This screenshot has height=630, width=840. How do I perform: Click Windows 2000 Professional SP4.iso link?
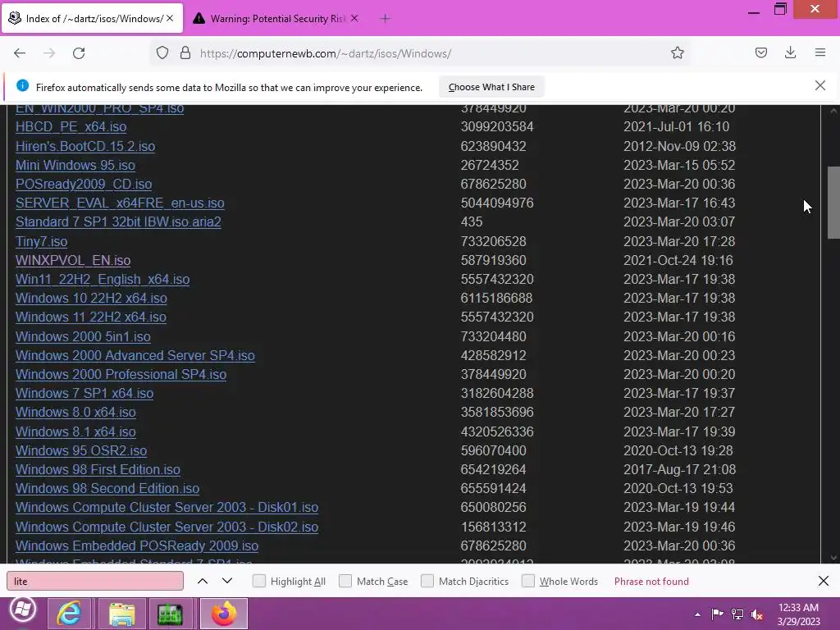click(121, 374)
